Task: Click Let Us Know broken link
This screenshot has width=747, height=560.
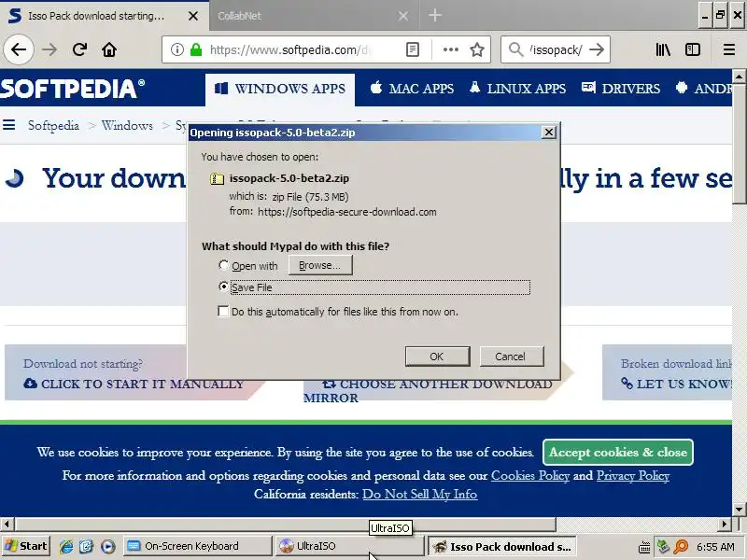Action: (x=676, y=384)
